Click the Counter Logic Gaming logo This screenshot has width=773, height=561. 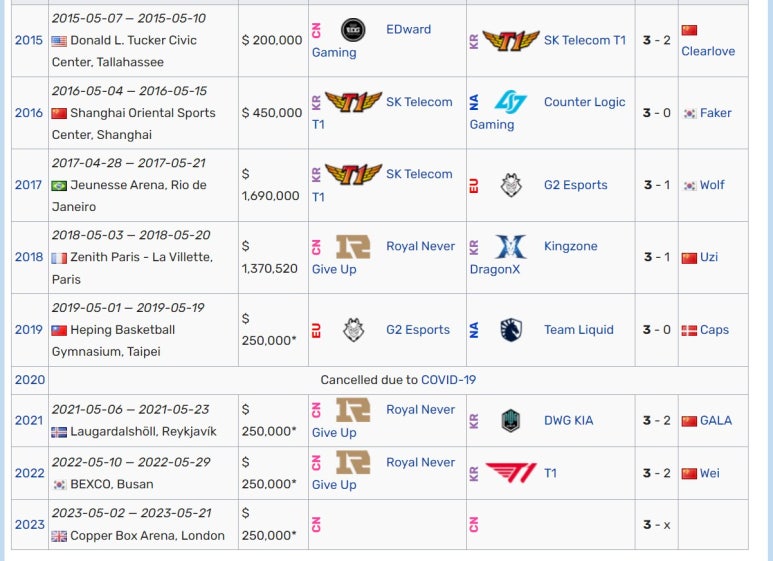[x=511, y=102]
